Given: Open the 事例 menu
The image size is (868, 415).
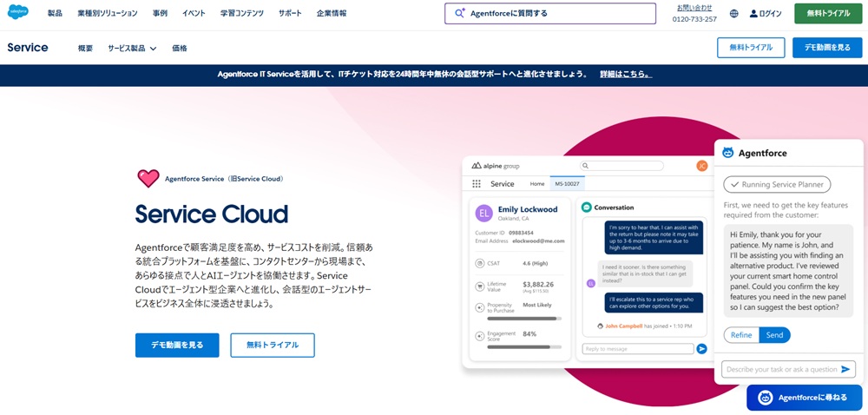Looking at the screenshot, I should (x=160, y=13).
